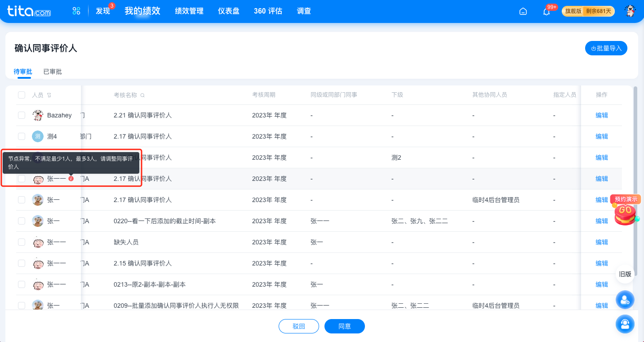The height and width of the screenshot is (342, 644).
Task: Open the tita.com logo home
Action: 29,11
